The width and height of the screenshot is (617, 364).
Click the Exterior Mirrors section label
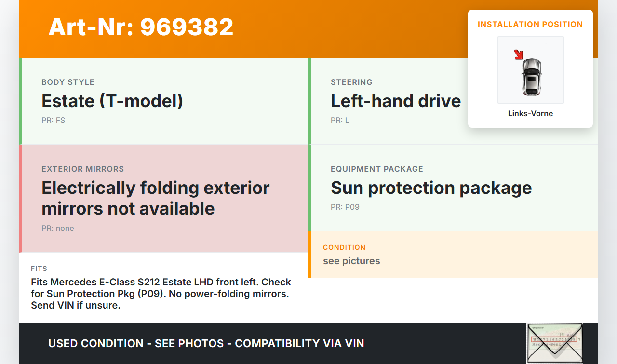[82, 169]
